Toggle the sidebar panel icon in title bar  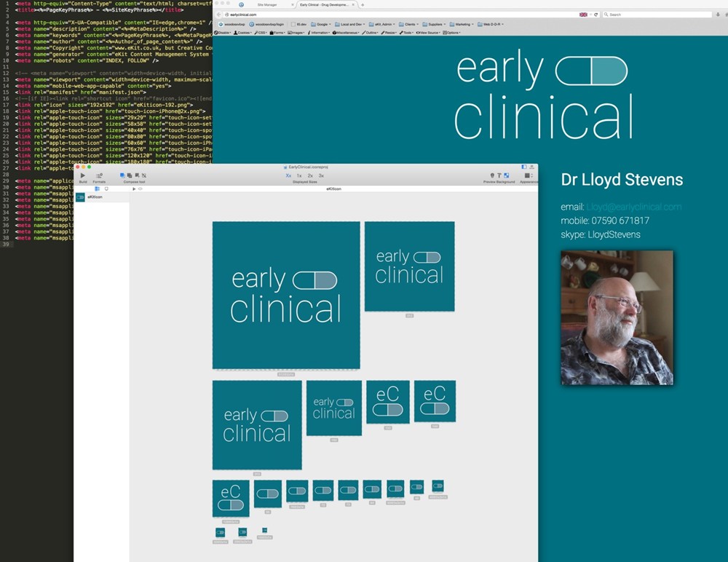pos(524,167)
